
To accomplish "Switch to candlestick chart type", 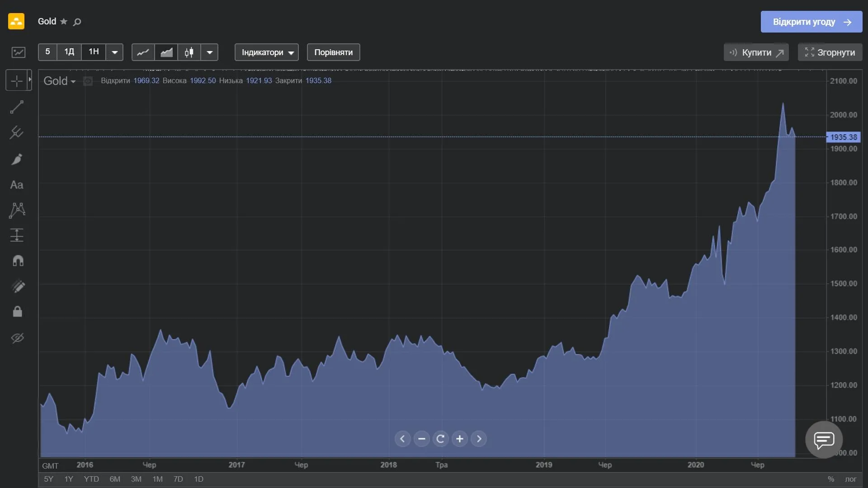I will point(189,52).
